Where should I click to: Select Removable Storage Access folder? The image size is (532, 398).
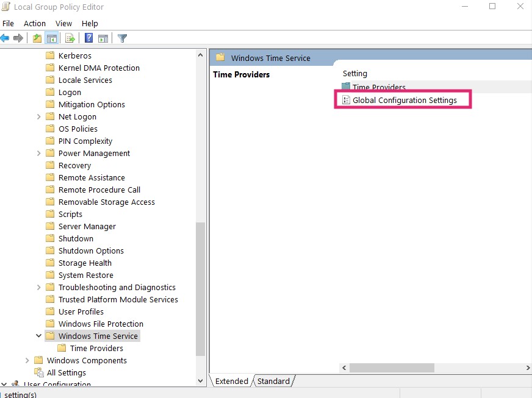[x=107, y=202]
